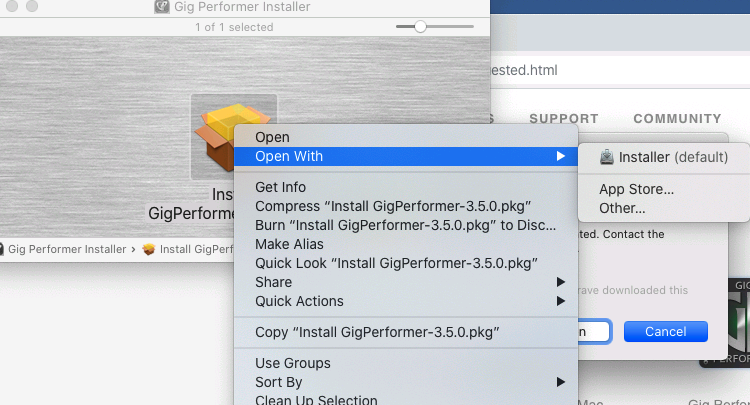Expand the Open With submenu

tap(406, 156)
